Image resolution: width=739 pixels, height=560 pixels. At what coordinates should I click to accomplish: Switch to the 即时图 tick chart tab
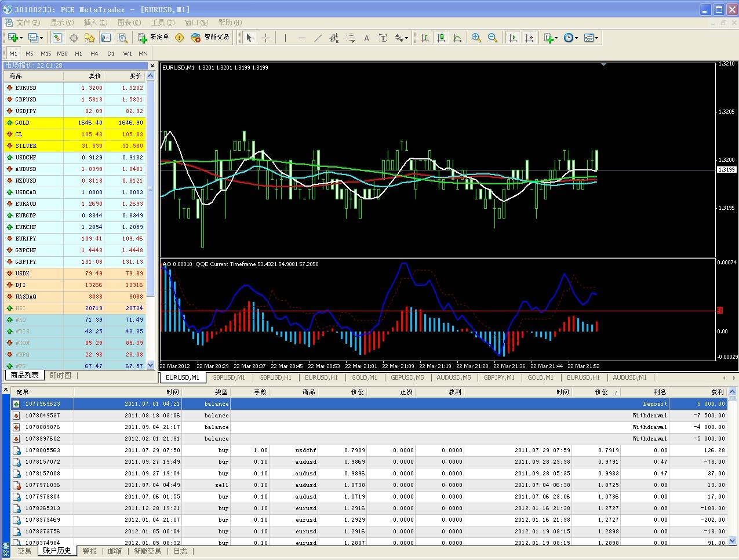[x=60, y=376]
